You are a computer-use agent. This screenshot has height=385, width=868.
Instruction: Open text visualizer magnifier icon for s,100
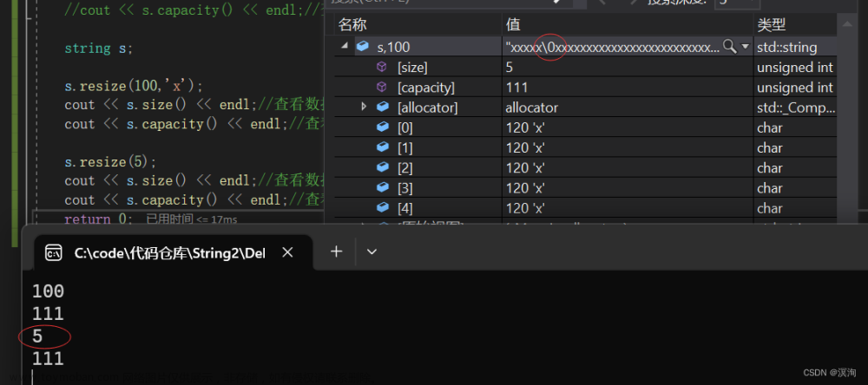[730, 47]
